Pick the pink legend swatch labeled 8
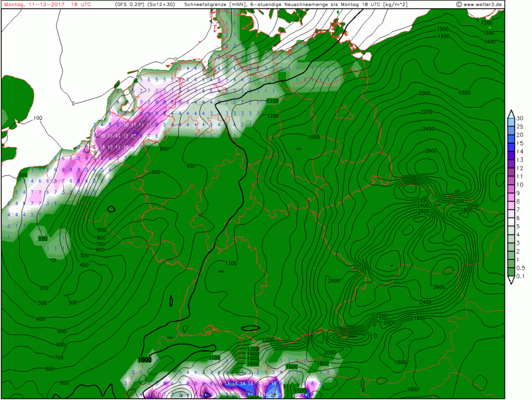This screenshot has height=400, width=532. [510, 201]
